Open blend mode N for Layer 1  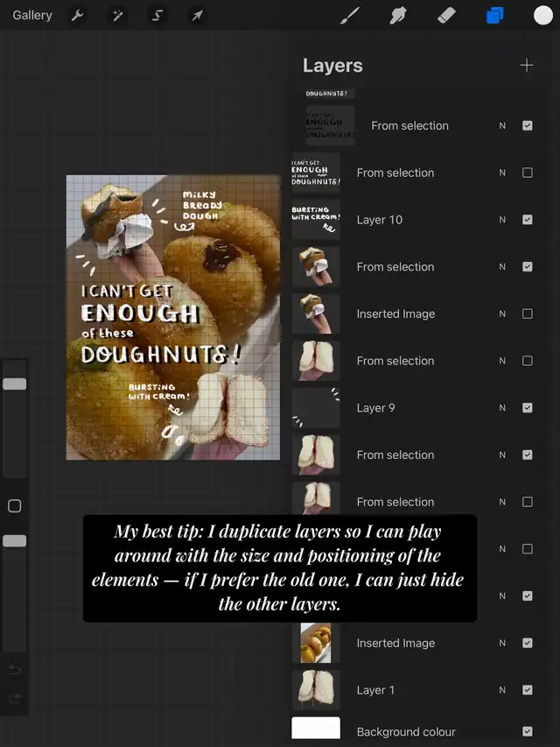point(502,690)
